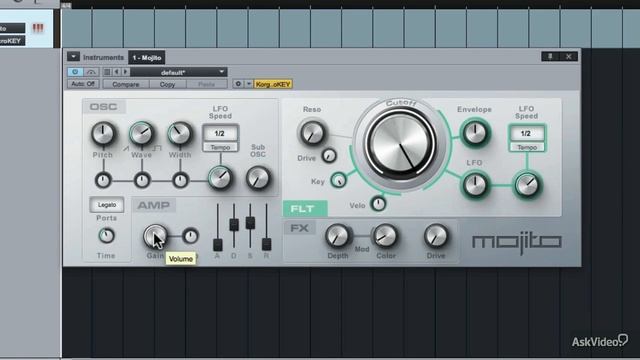Screen dimensions: 640x360
Task: Toggle the filter LFO Tempo sync button
Action: [527, 147]
